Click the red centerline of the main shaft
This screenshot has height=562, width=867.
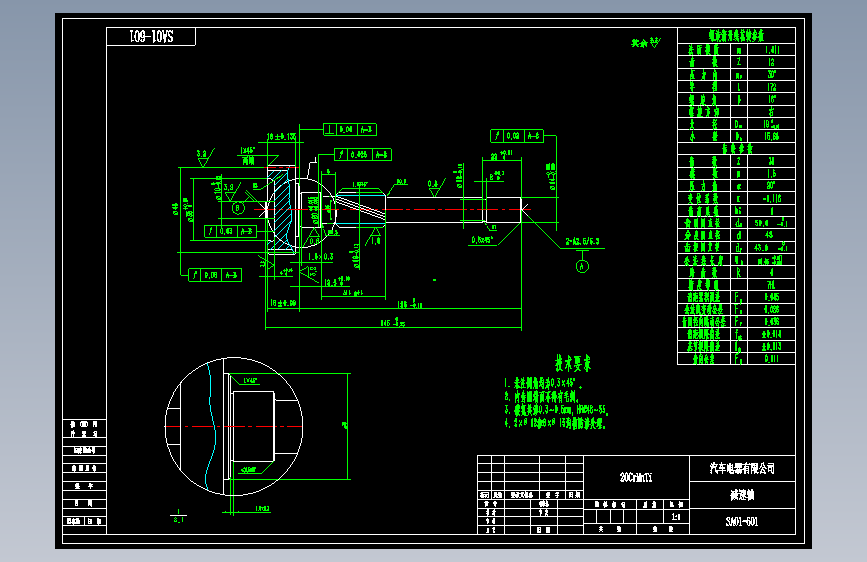click(x=393, y=209)
